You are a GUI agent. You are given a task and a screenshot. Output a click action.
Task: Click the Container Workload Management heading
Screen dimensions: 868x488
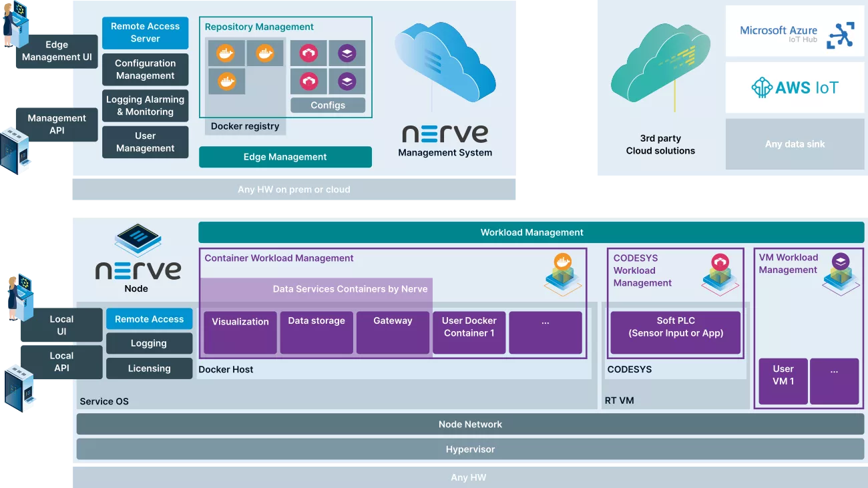coord(279,258)
